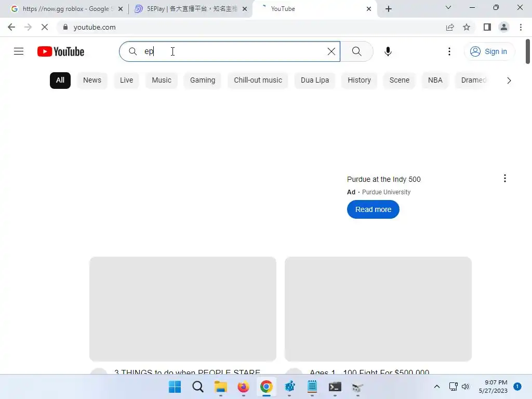
Task: Clear the search box with the X icon
Action: click(x=331, y=51)
